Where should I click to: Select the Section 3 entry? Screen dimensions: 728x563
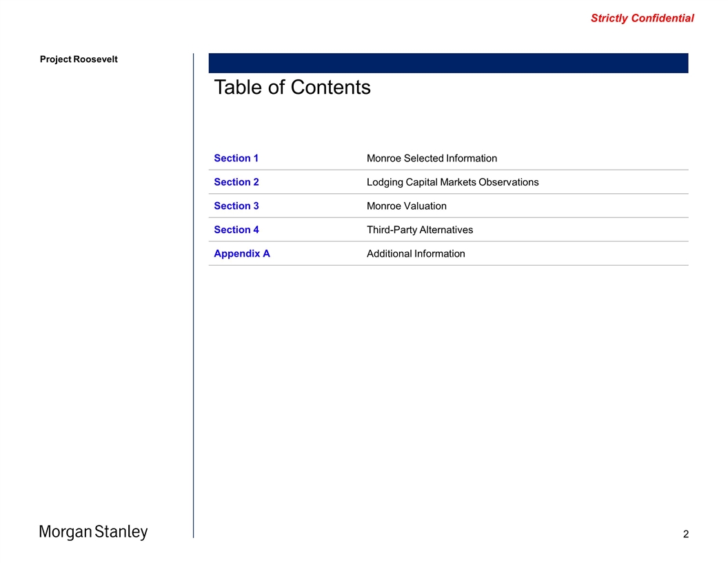coord(236,206)
